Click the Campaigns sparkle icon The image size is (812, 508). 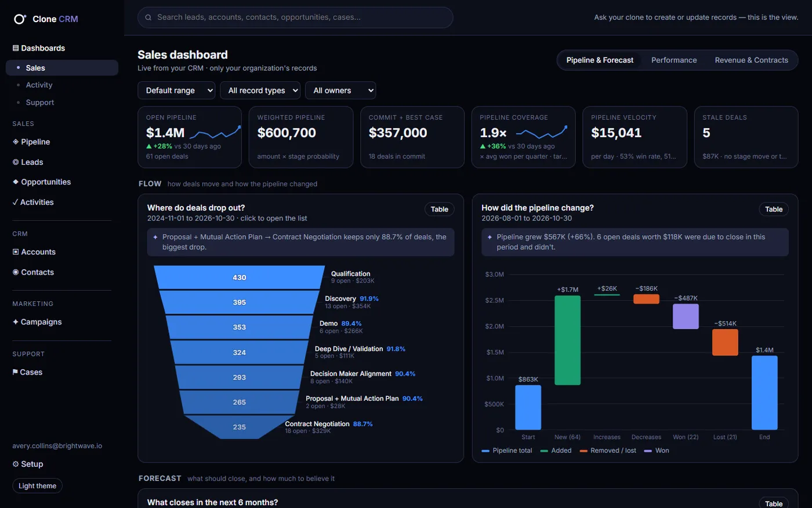(x=16, y=322)
